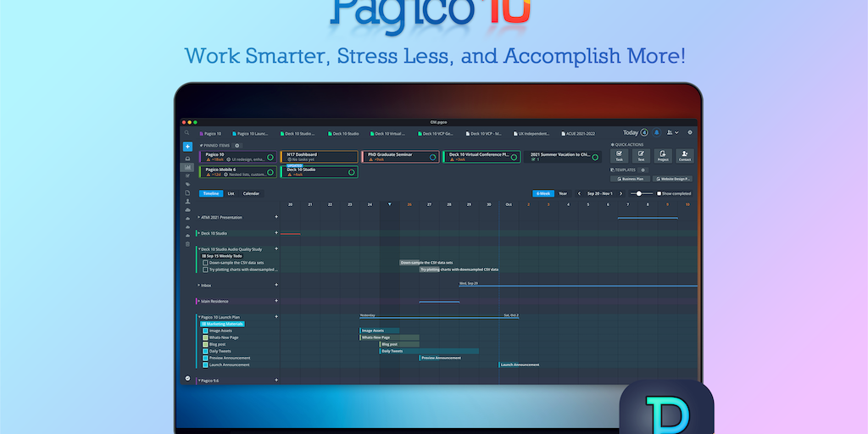Viewport: 868px width, 434px height.
Task: Open the Pinned Items settings gear
Action: (x=237, y=146)
